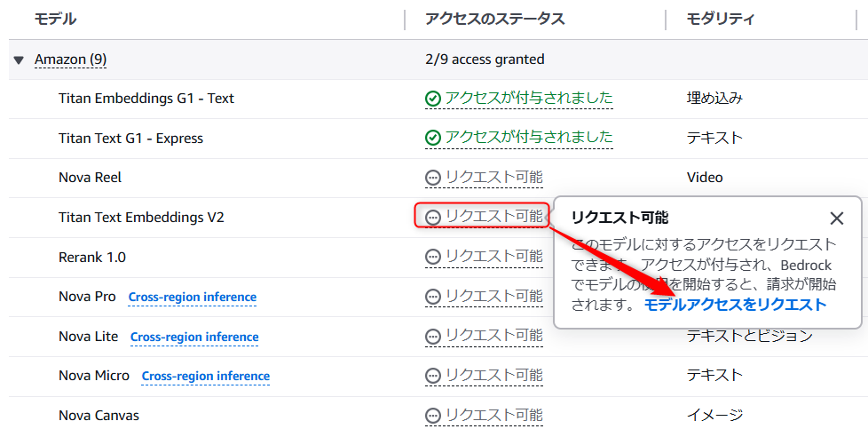868x429 pixels.
Task: Click リクエスト可能 status for Nova Reel
Action: coord(484,178)
